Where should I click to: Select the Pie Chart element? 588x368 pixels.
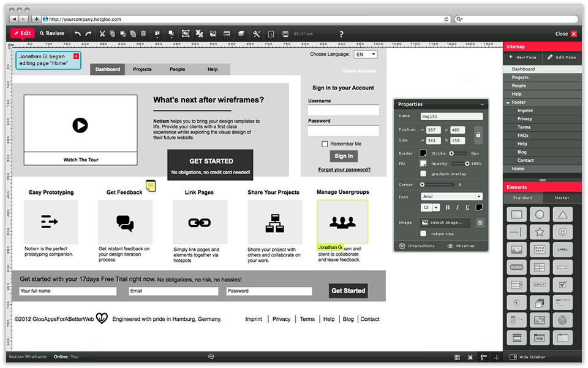point(562,320)
